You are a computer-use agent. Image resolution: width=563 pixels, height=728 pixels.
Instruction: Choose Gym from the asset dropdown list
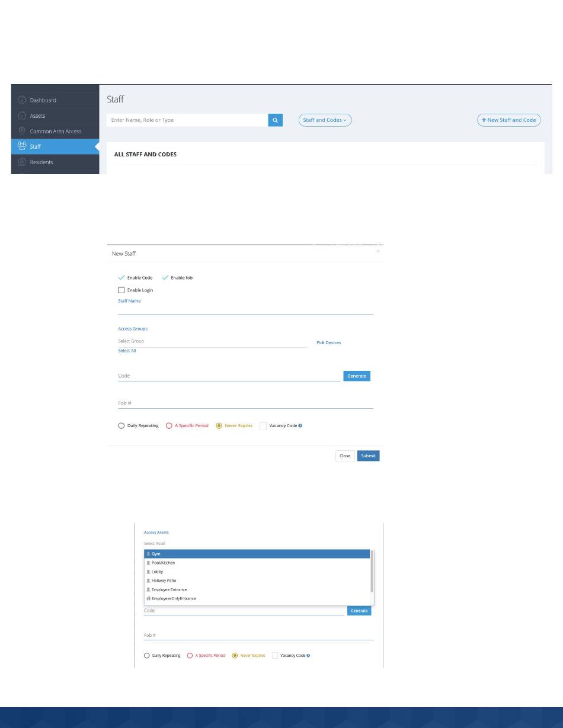pyautogui.click(x=257, y=554)
